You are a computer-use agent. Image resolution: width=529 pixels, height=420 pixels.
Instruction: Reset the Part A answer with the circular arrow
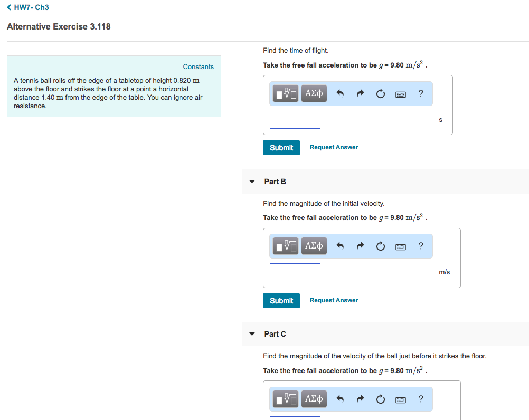point(380,93)
